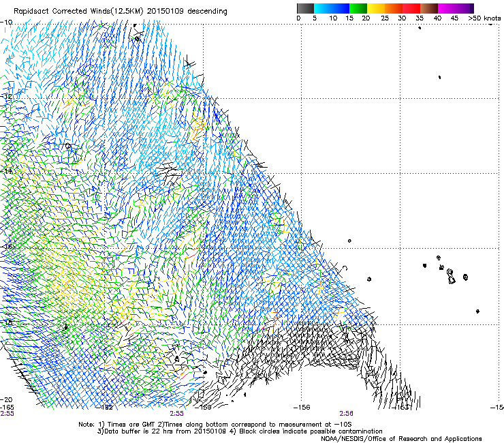Pick the green 15-20 knots legend swatch
The height and width of the screenshot is (443, 504).
[358, 8]
